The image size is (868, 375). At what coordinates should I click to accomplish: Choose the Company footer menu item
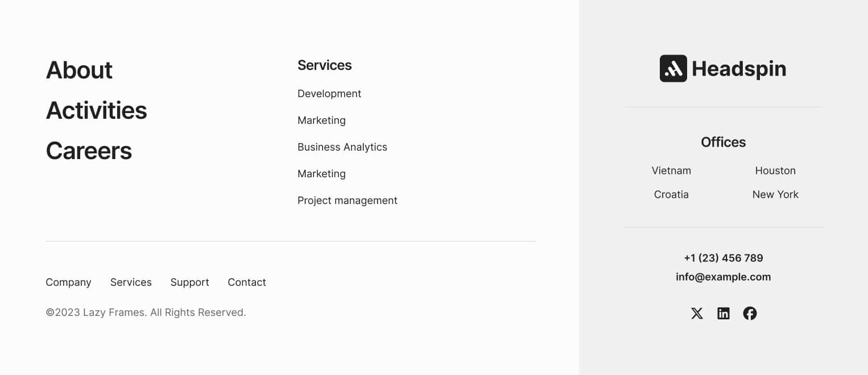tap(68, 282)
